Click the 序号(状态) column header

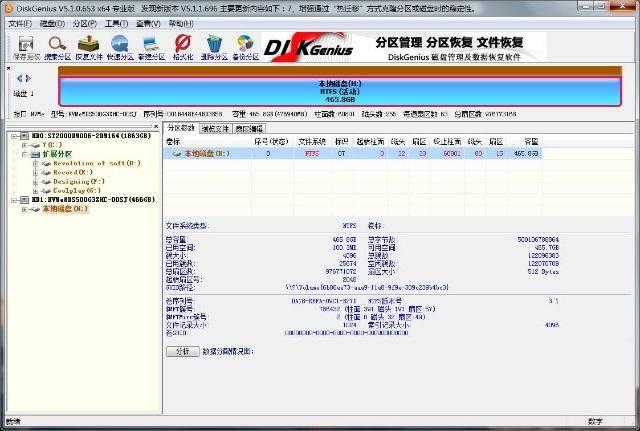[271, 142]
